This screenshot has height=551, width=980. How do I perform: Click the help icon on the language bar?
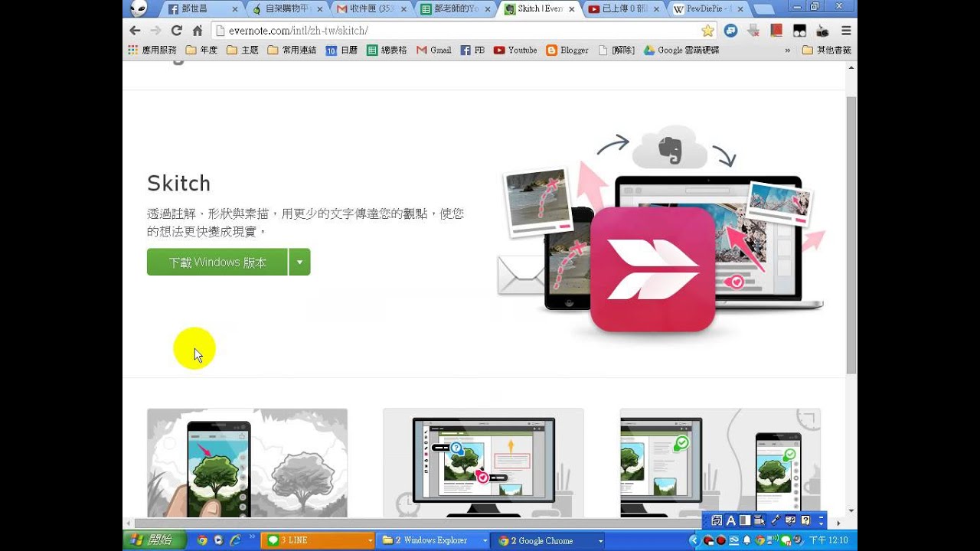tap(805, 520)
